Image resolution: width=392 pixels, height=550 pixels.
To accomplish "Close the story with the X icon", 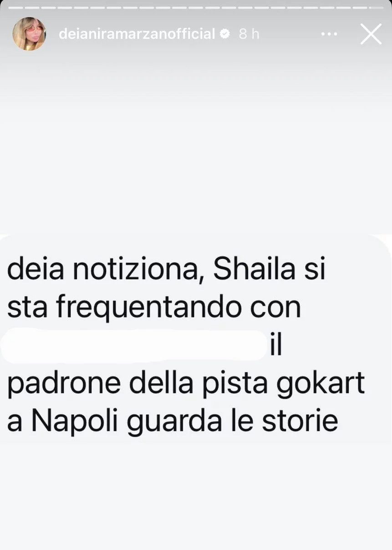I will 371,34.
